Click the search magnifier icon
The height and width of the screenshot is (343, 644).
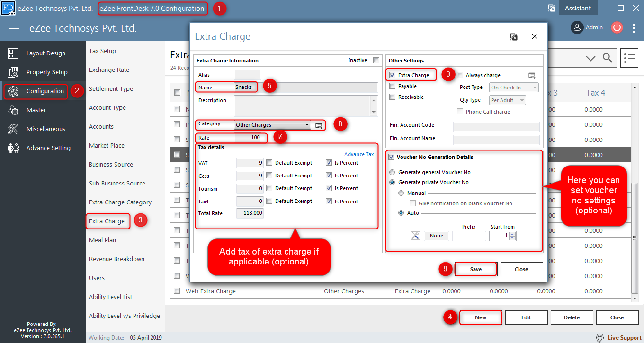pyautogui.click(x=608, y=58)
